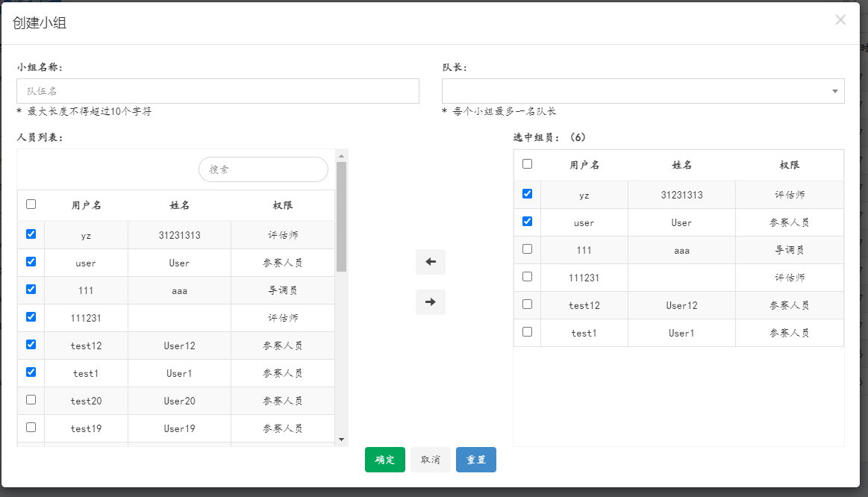Check test19 in the personnel list
This screenshot has height=497, width=868.
(x=31, y=428)
